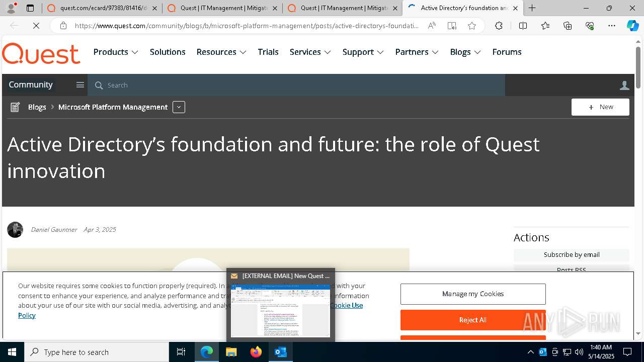
Task: Stop loading the page with the X button
Action: coord(36,26)
